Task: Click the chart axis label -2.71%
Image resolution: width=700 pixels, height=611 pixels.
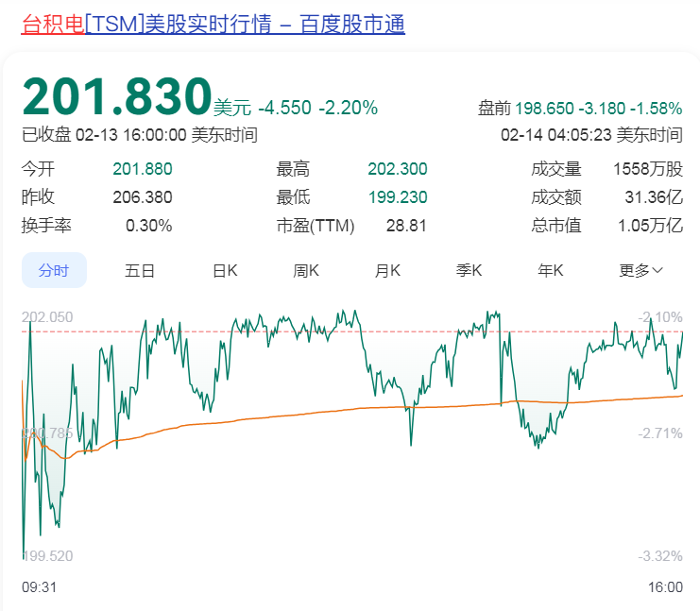Action: coord(659,433)
